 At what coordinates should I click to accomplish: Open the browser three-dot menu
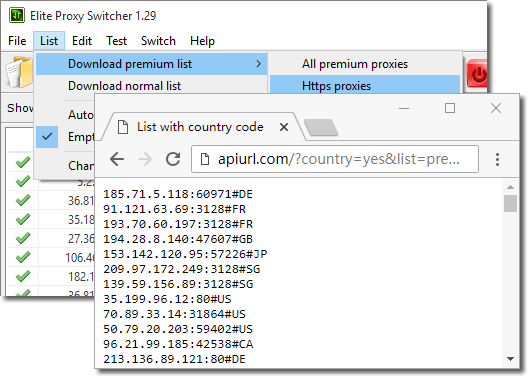point(497,159)
